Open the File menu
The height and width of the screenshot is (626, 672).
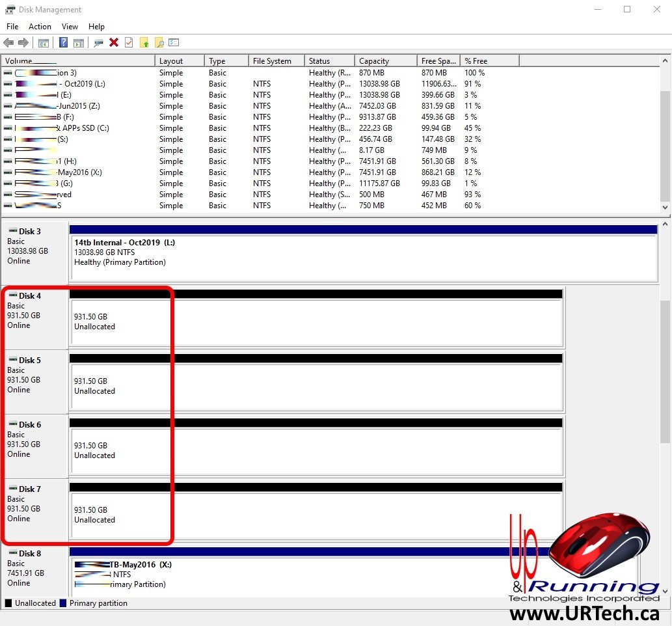12,27
